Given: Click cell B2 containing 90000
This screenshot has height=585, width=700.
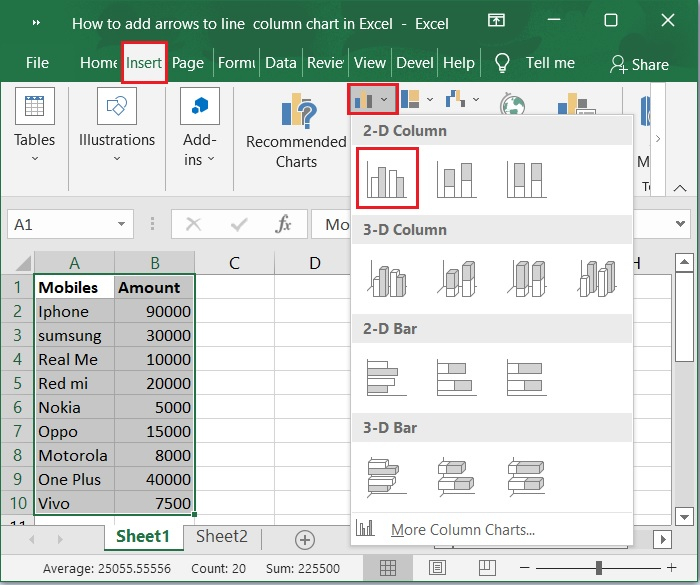Looking at the screenshot, I should point(154,311).
